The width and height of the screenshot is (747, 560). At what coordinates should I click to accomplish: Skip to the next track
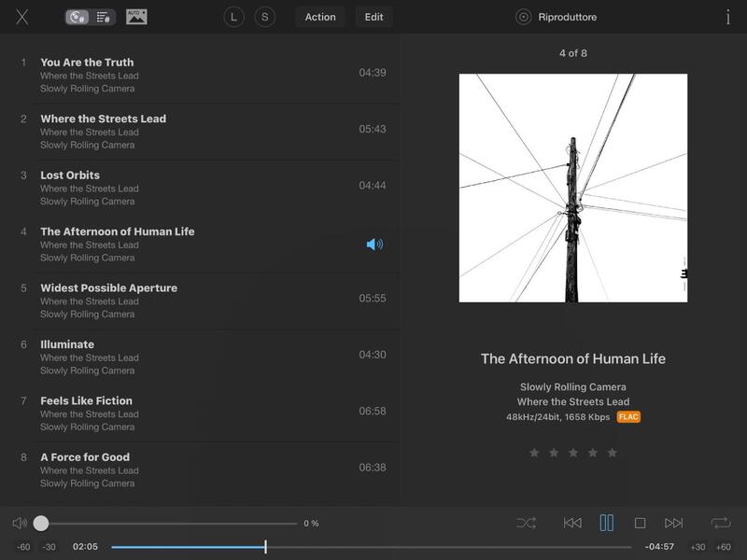point(673,523)
